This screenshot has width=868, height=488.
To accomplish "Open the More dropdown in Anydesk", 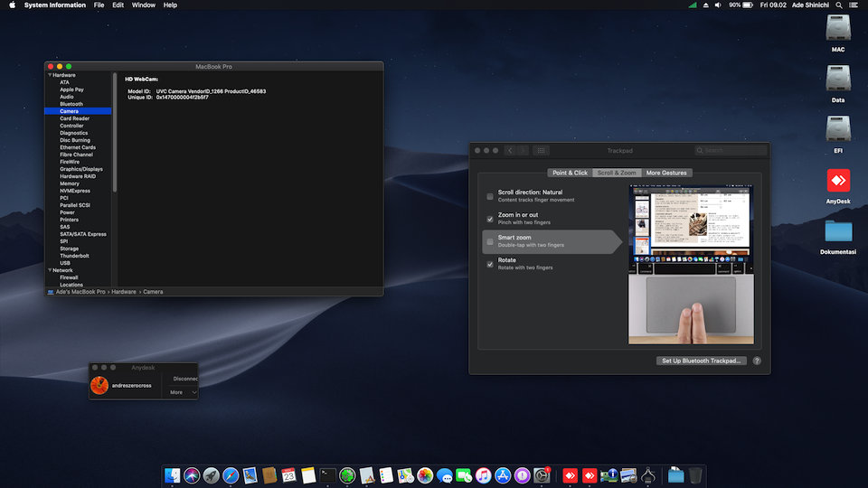I will (181, 392).
